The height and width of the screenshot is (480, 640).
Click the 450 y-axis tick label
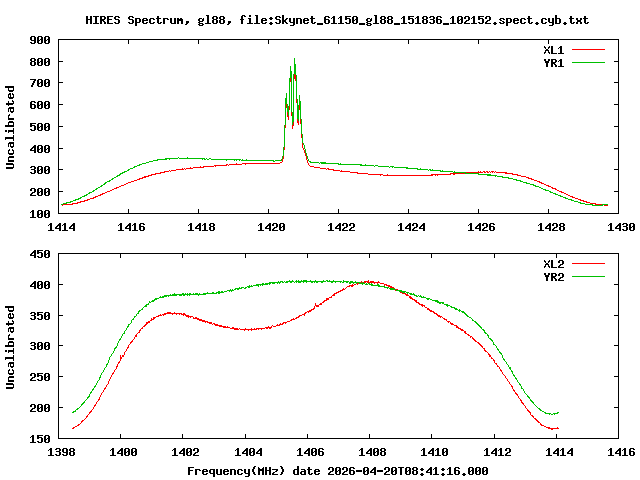(40, 254)
